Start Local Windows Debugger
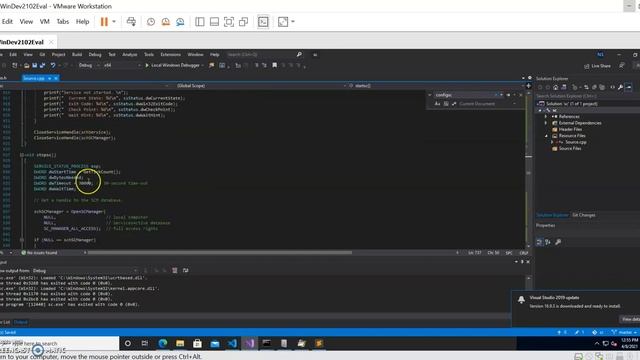 tap(174, 65)
